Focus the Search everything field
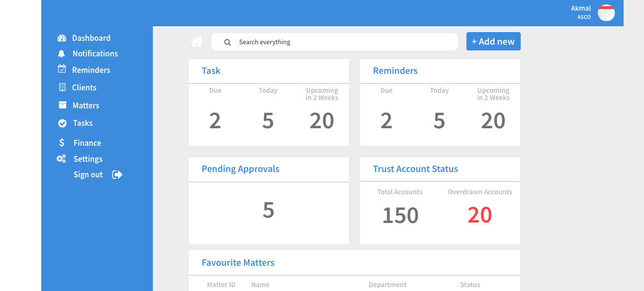The width and height of the screenshot is (644, 291). point(335,42)
